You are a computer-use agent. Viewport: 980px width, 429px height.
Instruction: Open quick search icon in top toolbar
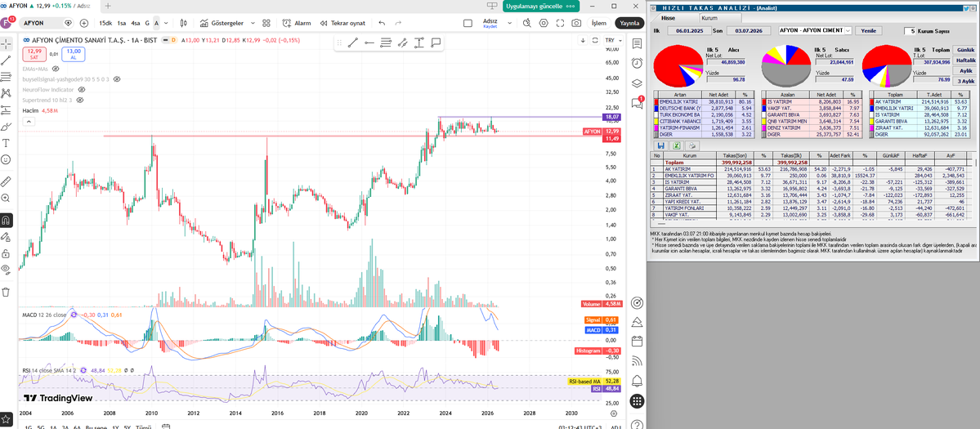(x=527, y=23)
